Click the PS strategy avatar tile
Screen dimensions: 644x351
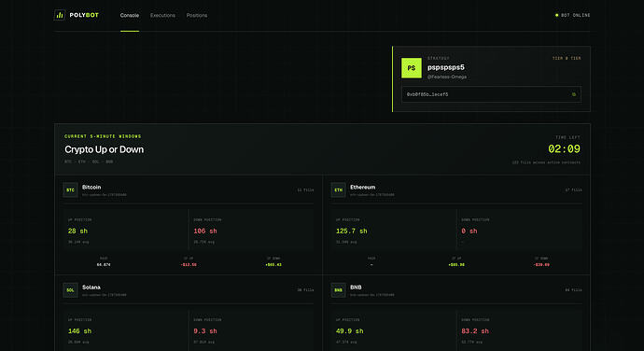[412, 68]
